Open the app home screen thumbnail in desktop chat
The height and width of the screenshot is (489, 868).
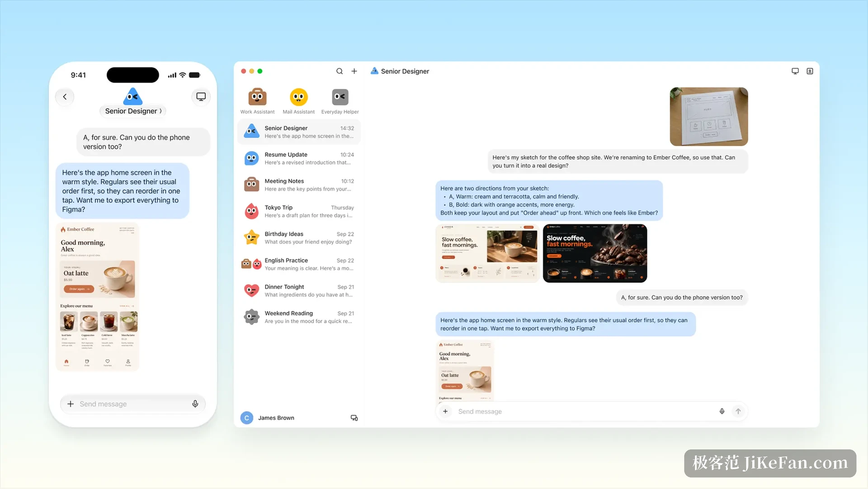465,371
